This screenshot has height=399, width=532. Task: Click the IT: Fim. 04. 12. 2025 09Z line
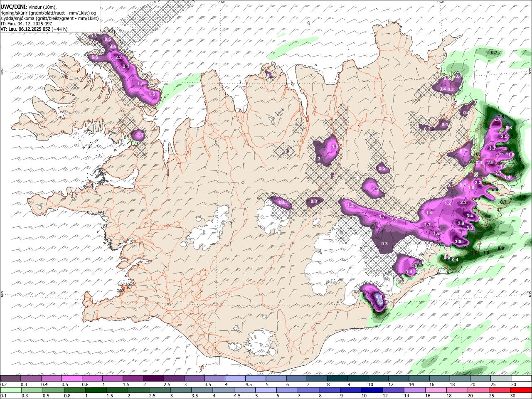[26, 24]
